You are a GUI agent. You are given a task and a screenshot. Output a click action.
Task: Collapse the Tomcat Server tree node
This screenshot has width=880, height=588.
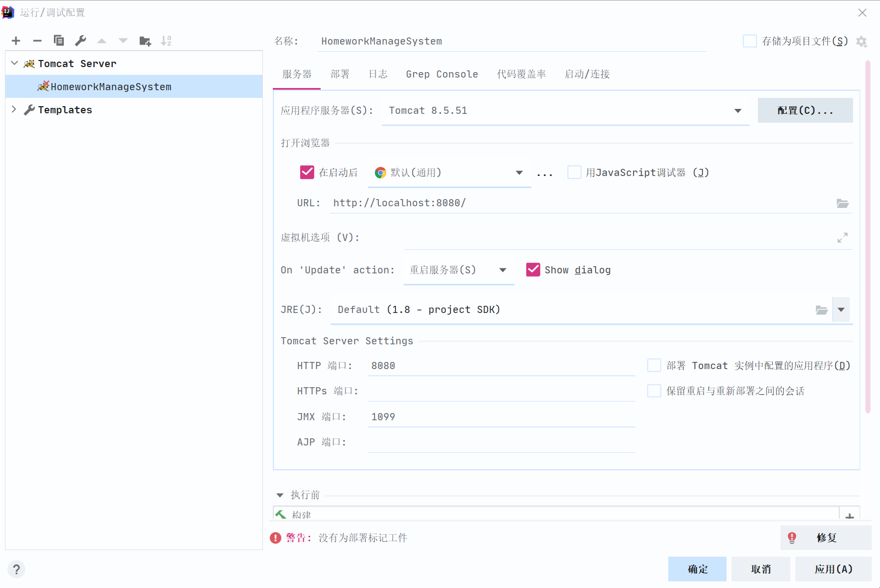[14, 63]
